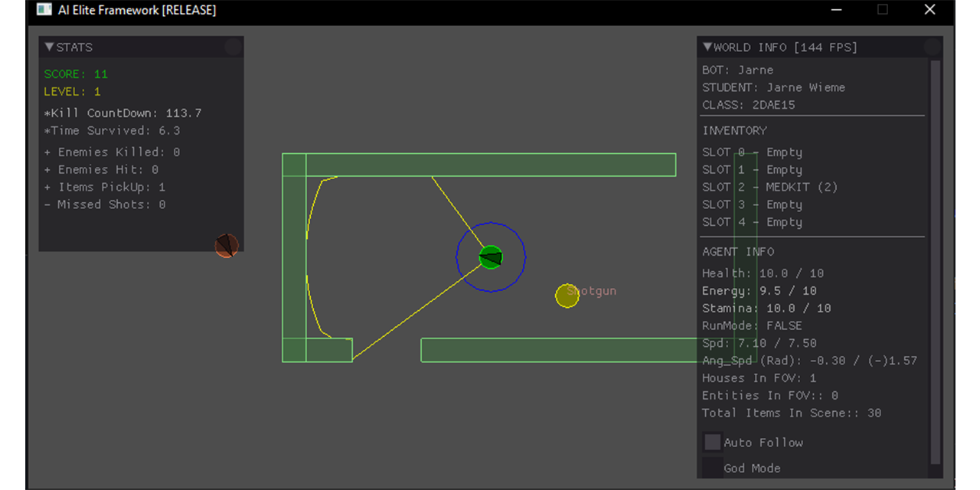This screenshot has width=980, height=490.
Task: Enable the Auto Follow checkbox
Action: [x=712, y=442]
